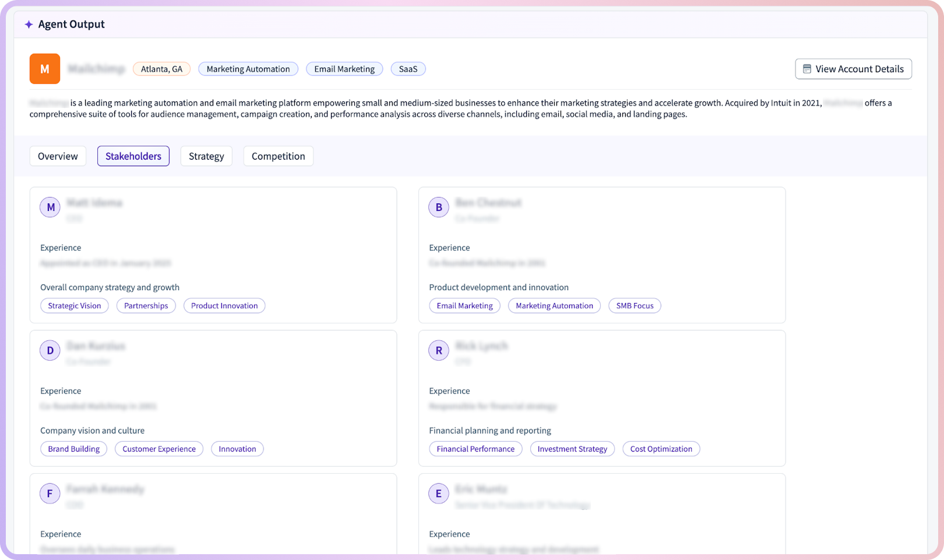
Task: Open the Overview tab
Action: 58,156
